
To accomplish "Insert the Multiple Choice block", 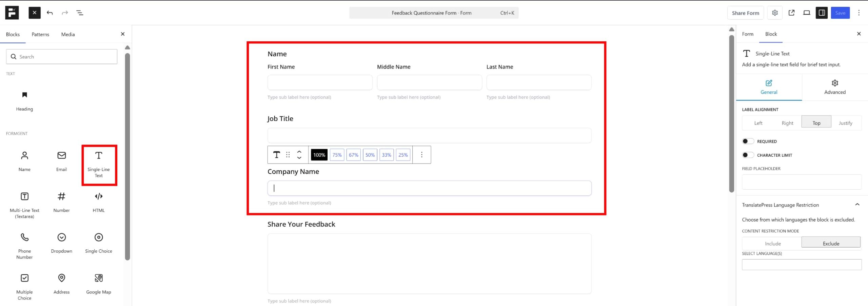I will [x=24, y=287].
